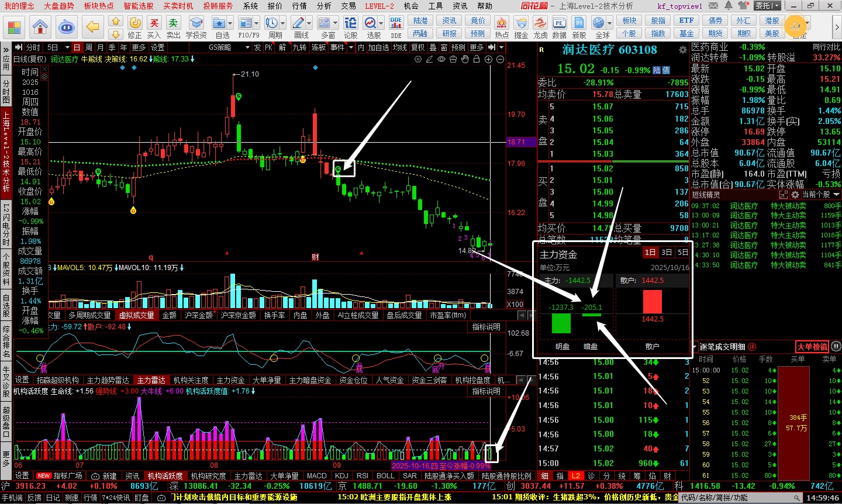Click the red 散户 bar in 主力资金
This screenshot has width=842, height=504.
click(653, 302)
